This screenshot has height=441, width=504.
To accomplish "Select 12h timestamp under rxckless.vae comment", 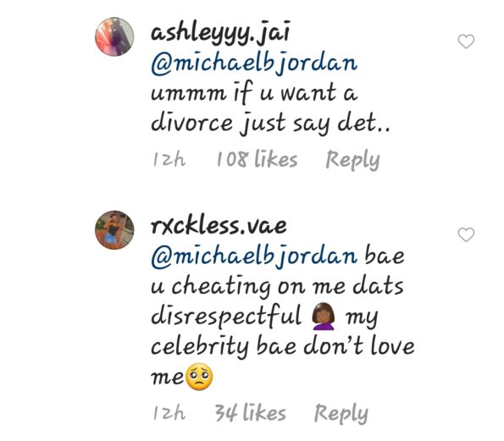I will point(169,413).
